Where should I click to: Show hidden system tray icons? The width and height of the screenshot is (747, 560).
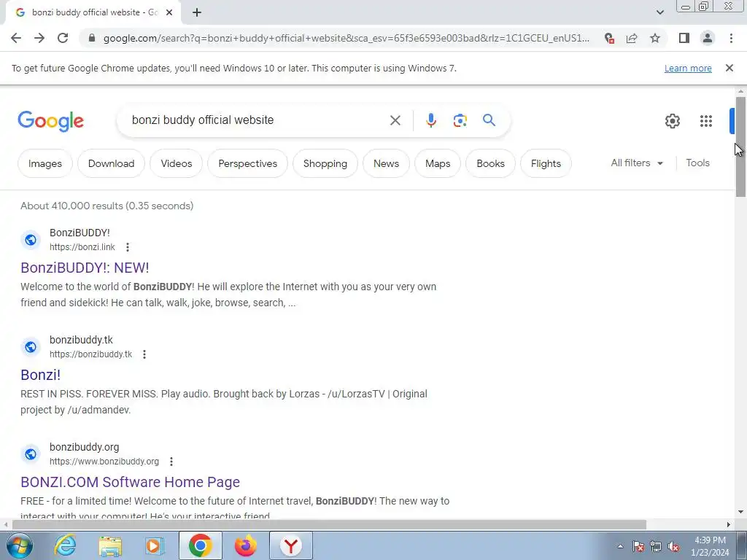click(x=620, y=546)
